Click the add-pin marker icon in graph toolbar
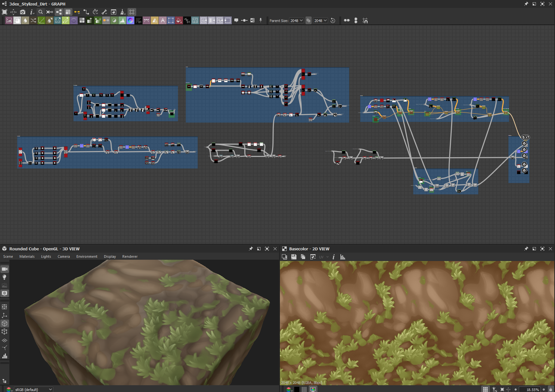 (261, 21)
